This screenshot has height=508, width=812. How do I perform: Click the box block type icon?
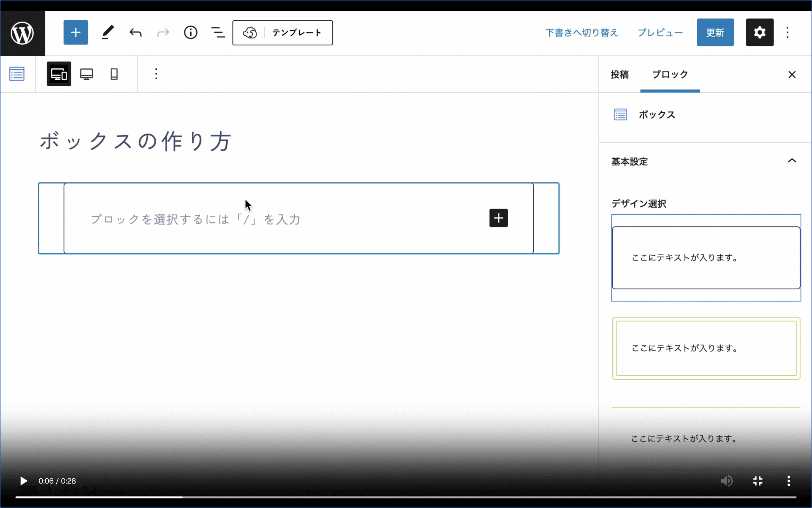[17, 74]
